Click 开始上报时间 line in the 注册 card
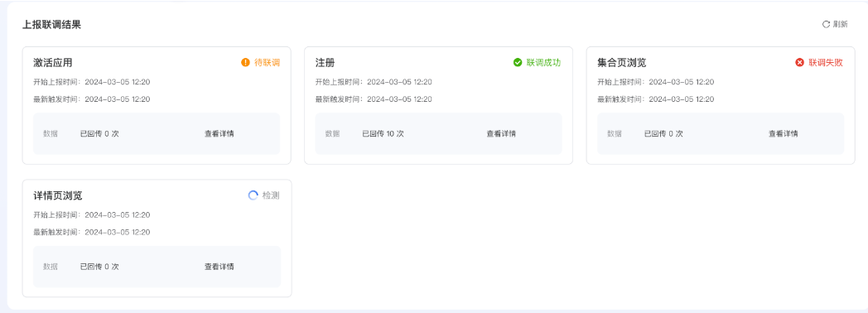The image size is (868, 313). click(x=374, y=83)
